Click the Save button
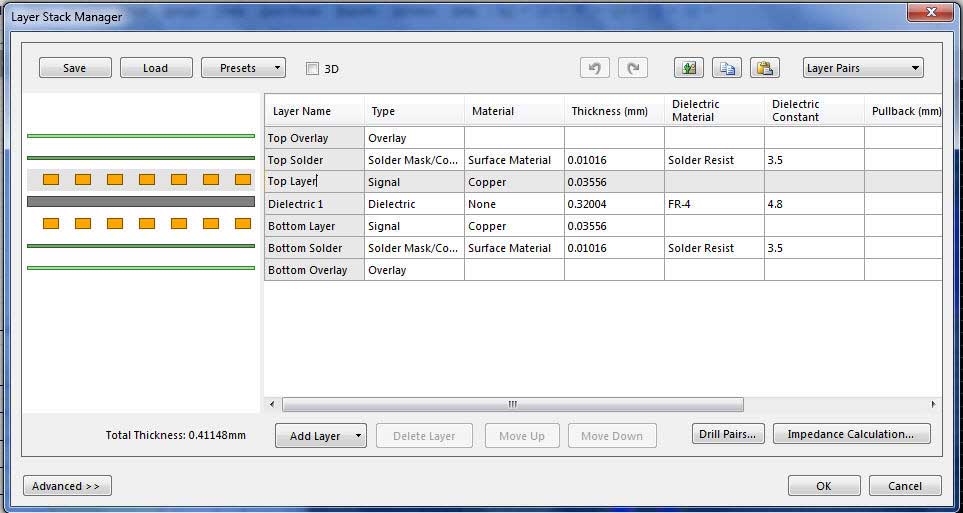 click(x=74, y=68)
